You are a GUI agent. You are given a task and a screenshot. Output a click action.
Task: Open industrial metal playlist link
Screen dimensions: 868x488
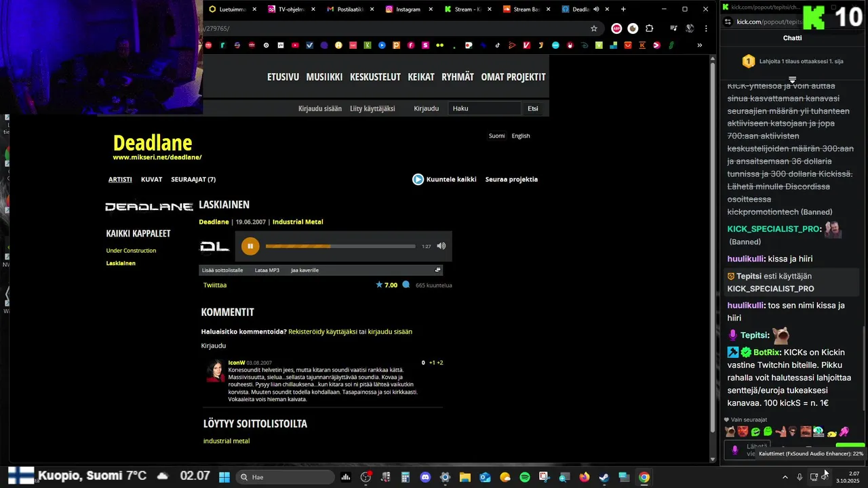(x=226, y=441)
